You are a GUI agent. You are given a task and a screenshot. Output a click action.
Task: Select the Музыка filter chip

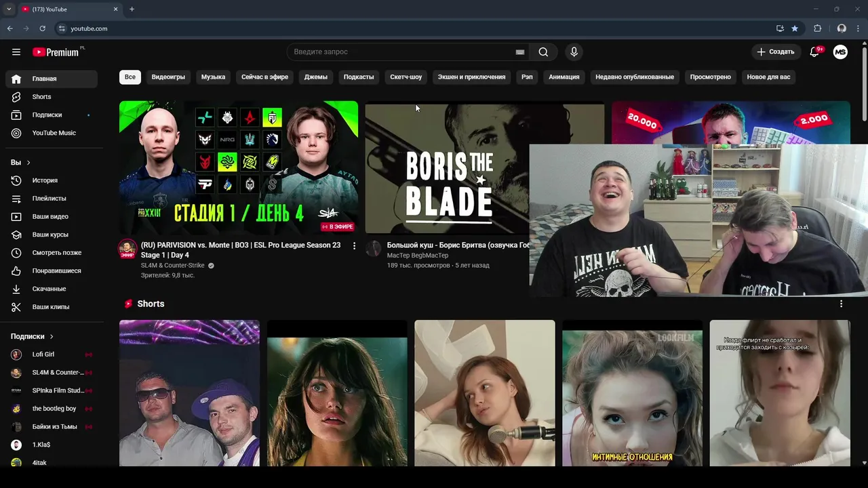(x=213, y=77)
